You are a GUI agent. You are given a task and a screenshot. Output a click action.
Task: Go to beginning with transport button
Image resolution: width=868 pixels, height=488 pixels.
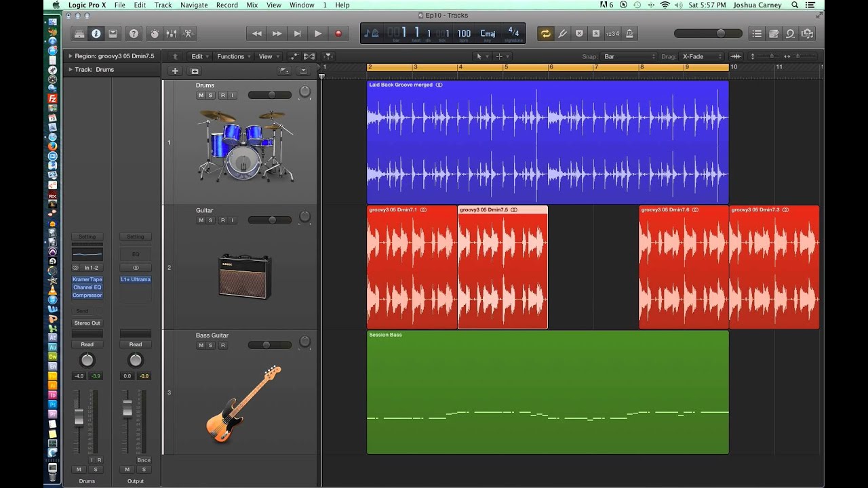tap(298, 33)
